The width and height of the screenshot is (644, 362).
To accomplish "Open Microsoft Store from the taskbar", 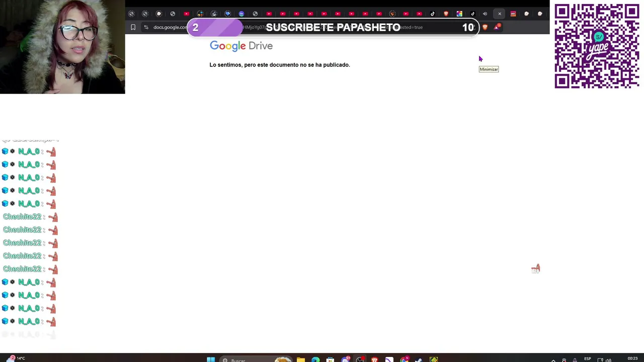I will pyautogui.click(x=330, y=359).
